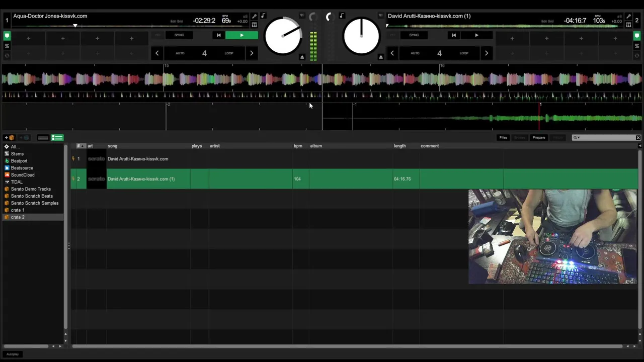Open track settings wrench icon on deck 2
This screenshot has width=644, height=362.
click(x=628, y=17)
